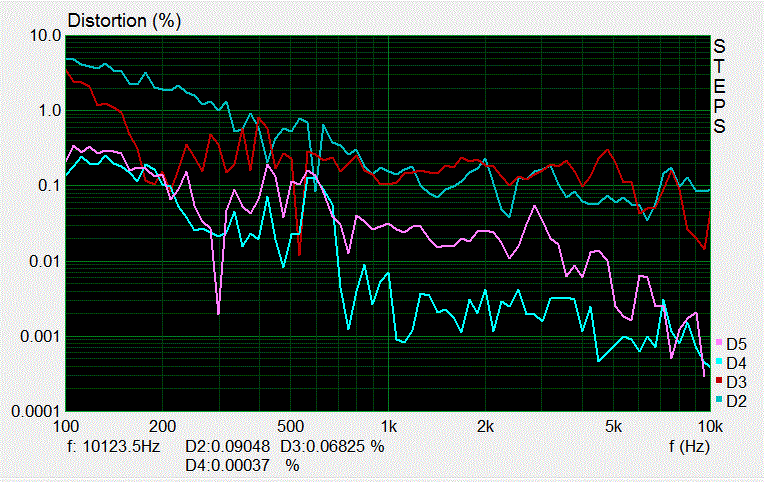The width and height of the screenshot is (764, 482).
Task: Click the 0.01 y-axis tick label
Action: [45, 261]
